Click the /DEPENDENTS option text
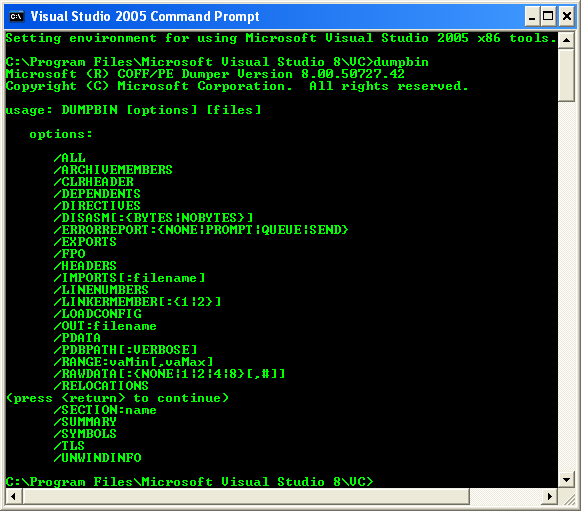The image size is (581, 511). [x=97, y=194]
